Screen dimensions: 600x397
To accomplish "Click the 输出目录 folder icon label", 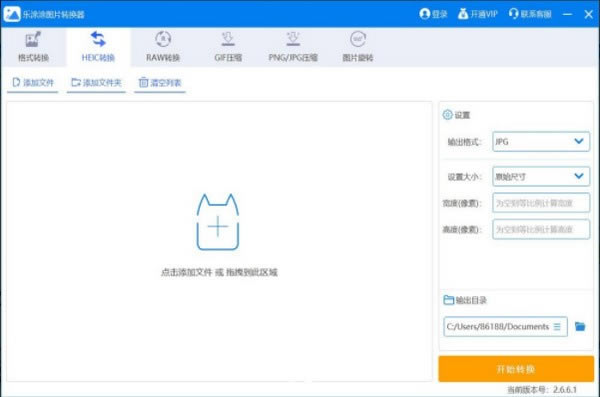I will tap(465, 300).
